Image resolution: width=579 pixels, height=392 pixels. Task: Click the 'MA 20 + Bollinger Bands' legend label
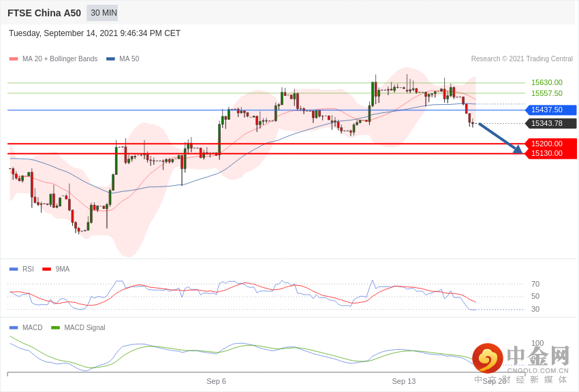(60, 59)
